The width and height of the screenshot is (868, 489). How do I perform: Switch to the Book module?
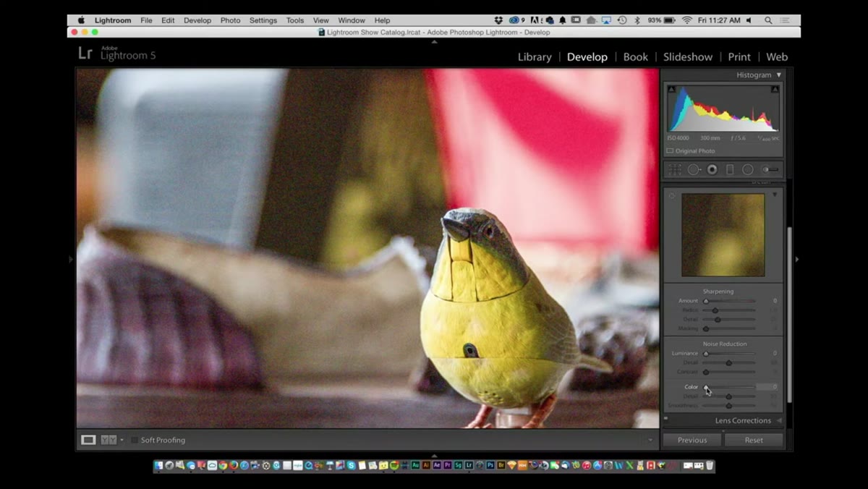pos(636,56)
